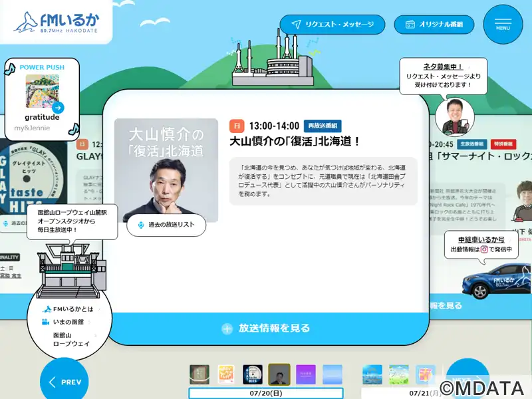Click the blue arrow on gratitude cover

tap(58, 108)
